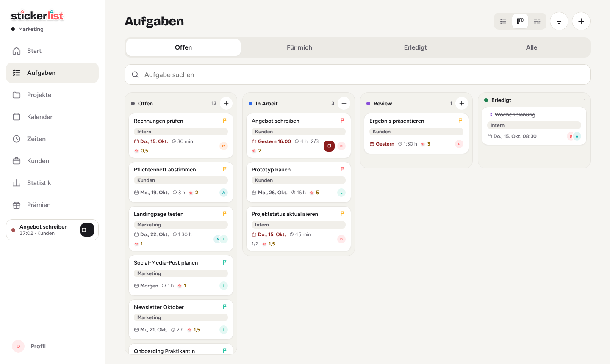Stop the timer on the Angebot schreiben card
Image resolution: width=610 pixels, height=364 pixels.
[x=329, y=146]
